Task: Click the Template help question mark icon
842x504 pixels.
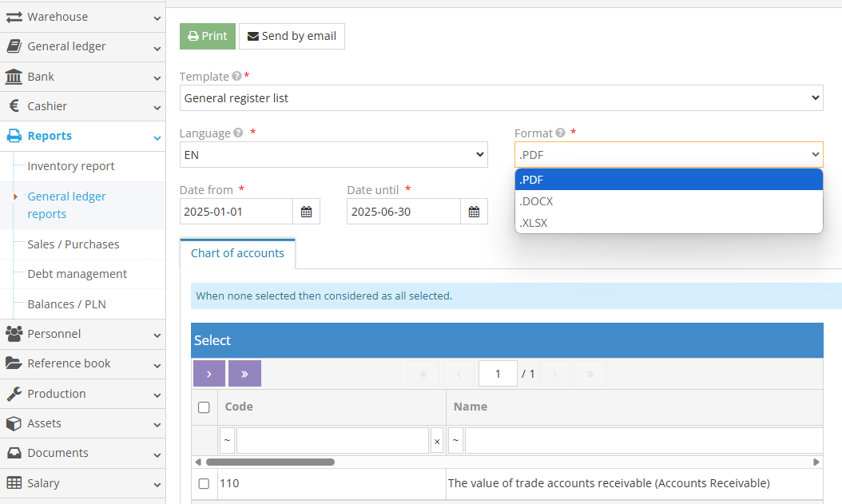Action: pos(236,77)
